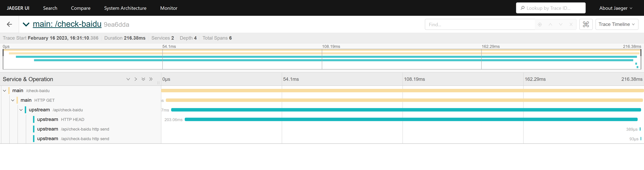Click the upstream /api/check-baidu teal bar

click(406, 110)
